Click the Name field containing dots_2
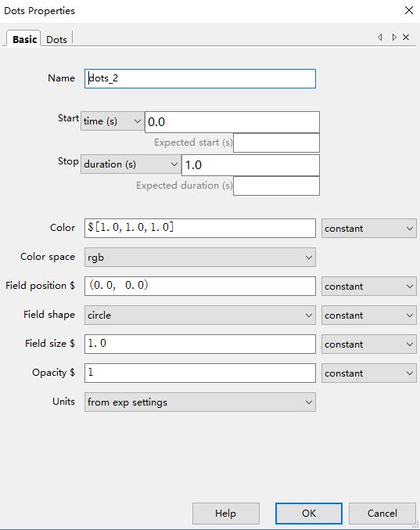Viewport: 420px width, 530px height. coord(200,78)
